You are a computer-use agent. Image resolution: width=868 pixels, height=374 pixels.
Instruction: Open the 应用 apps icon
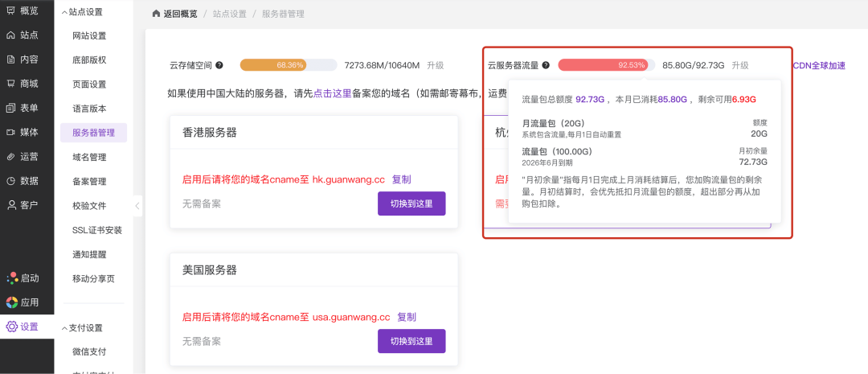[11, 302]
